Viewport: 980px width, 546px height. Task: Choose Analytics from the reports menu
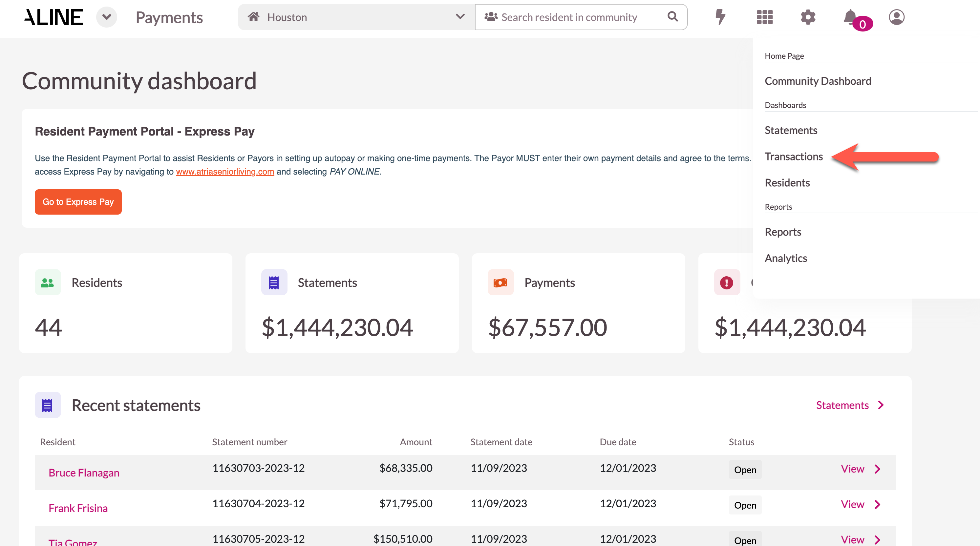click(786, 258)
